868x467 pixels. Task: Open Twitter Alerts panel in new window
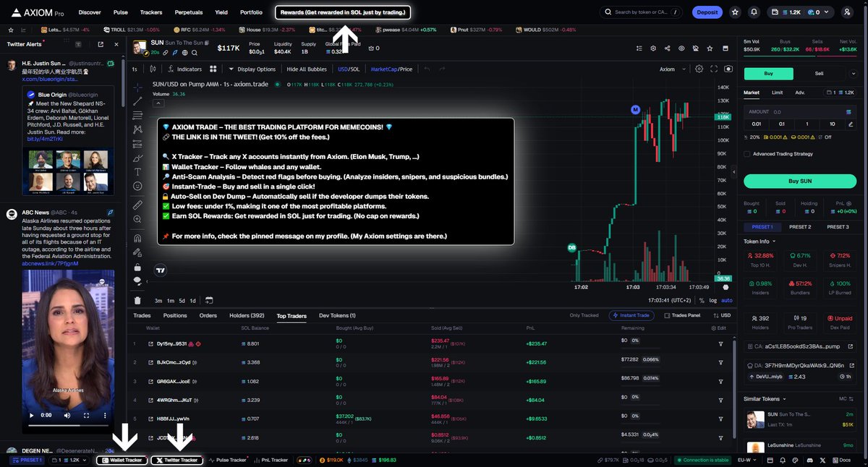100,44
